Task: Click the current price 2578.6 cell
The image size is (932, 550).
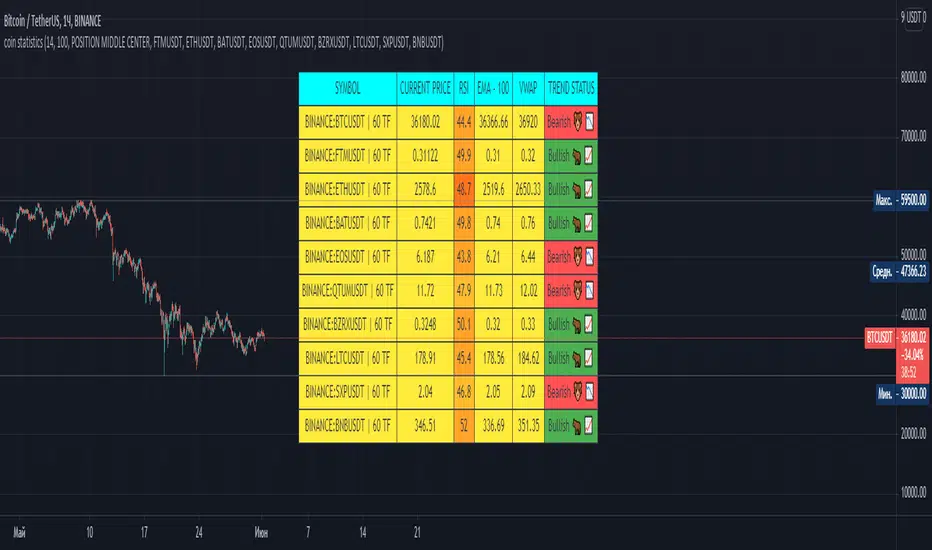Action: [425, 190]
